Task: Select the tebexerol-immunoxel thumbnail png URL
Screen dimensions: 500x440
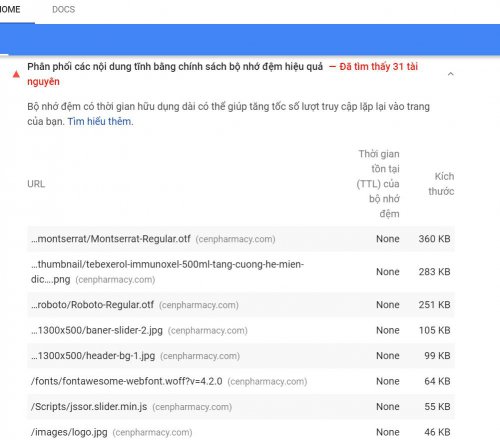Action: [x=167, y=272]
